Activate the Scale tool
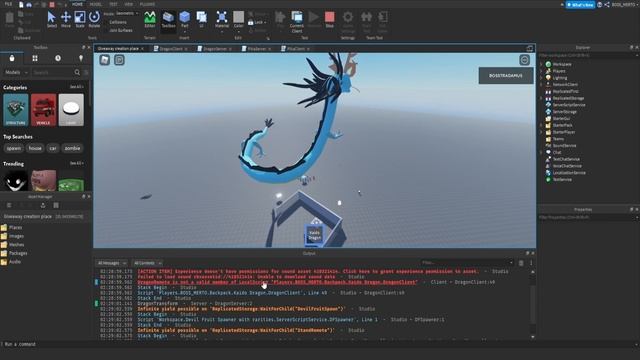This screenshot has width=640, height=360. pyautogui.click(x=80, y=19)
